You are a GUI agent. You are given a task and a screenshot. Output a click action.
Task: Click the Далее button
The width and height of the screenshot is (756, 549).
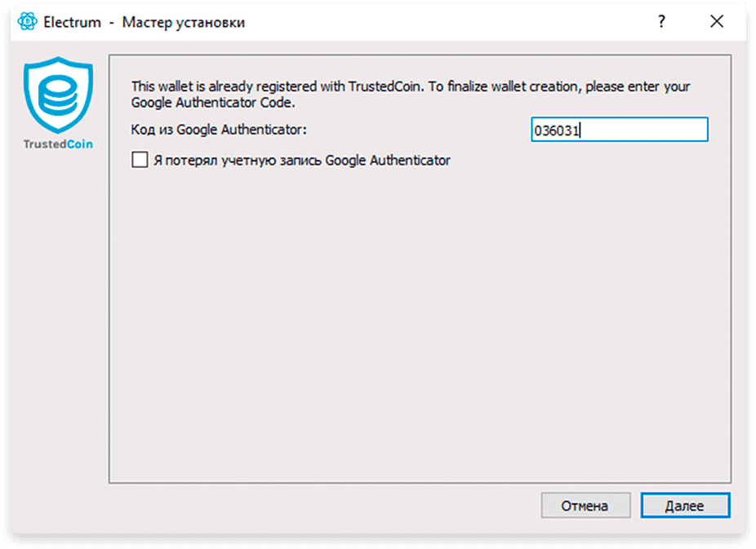pyautogui.click(x=685, y=505)
